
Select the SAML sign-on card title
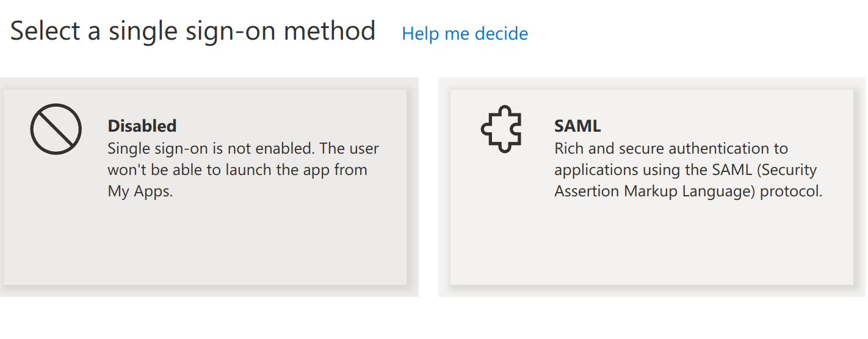[x=577, y=126]
